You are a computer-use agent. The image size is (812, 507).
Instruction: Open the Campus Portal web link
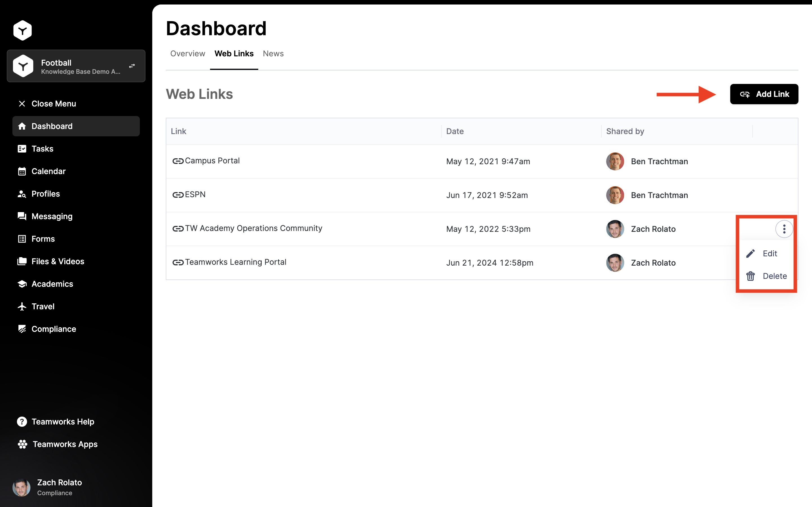212,161
